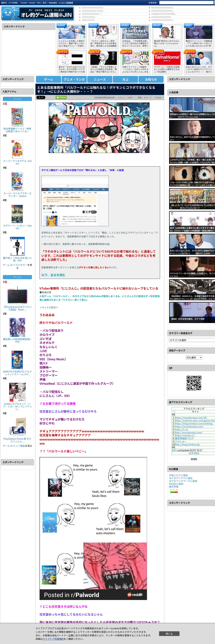Switch to the アニメ・マンガ navigation tab
The height and width of the screenshot is (644, 215).
(x=74, y=79)
